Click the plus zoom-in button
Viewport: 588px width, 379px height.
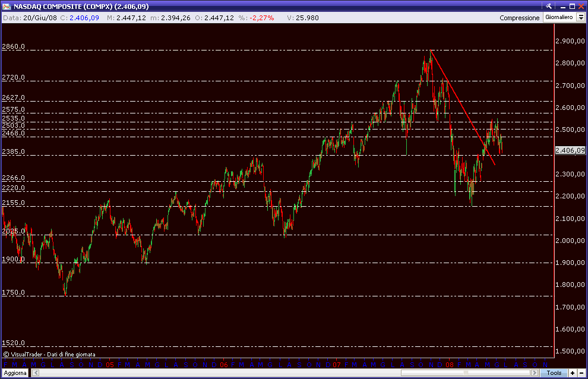572,373
